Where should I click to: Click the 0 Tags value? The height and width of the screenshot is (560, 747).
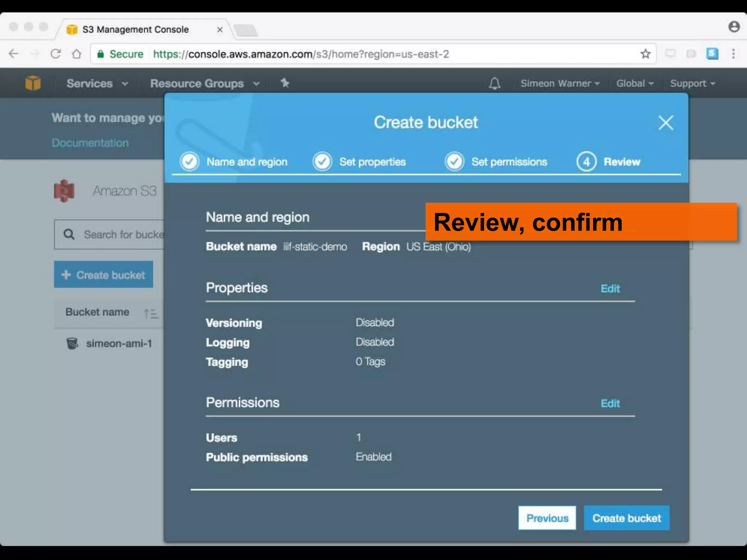click(x=371, y=362)
